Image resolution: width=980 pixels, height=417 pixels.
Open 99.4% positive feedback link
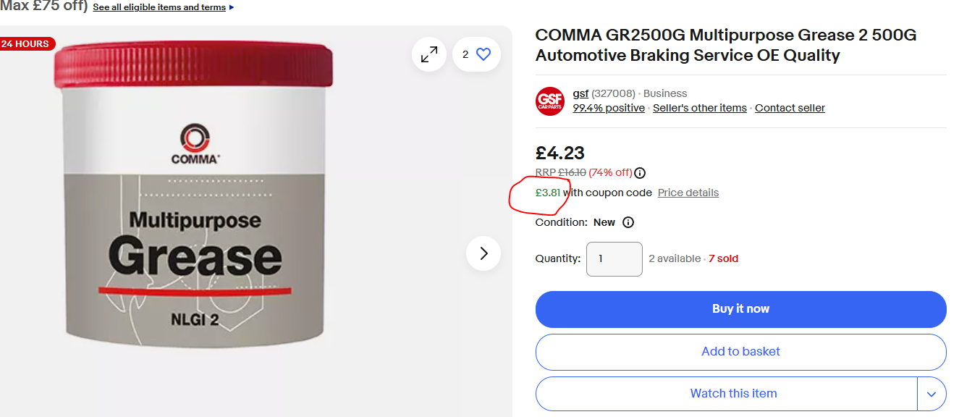[609, 108]
